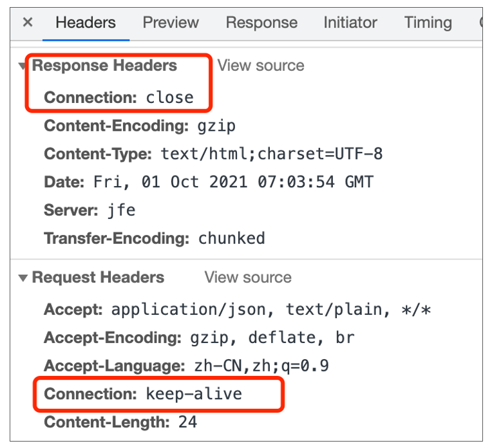
Task: Open the Preview tab
Action: pos(171,23)
